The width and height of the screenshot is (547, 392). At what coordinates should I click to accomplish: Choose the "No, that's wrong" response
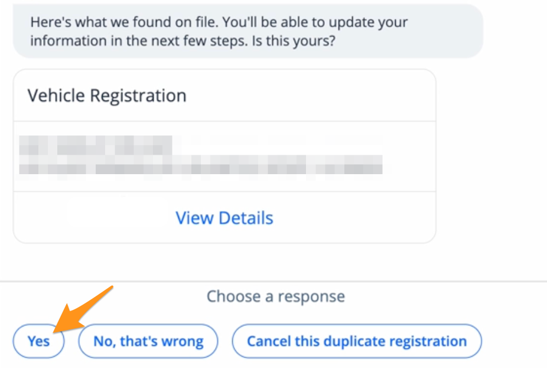148,341
